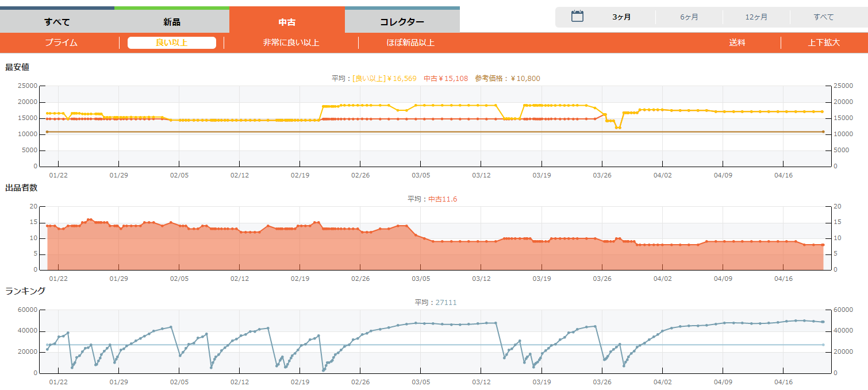The width and height of the screenshot is (868, 390).
Task: Click the 参考価格 ¥10,800 legend label
Action: 507,79
